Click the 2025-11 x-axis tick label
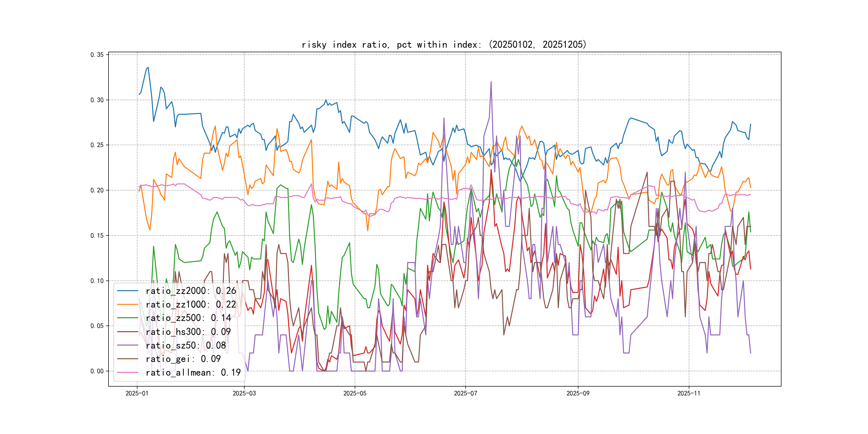The width and height of the screenshot is (868, 434). [x=689, y=393]
